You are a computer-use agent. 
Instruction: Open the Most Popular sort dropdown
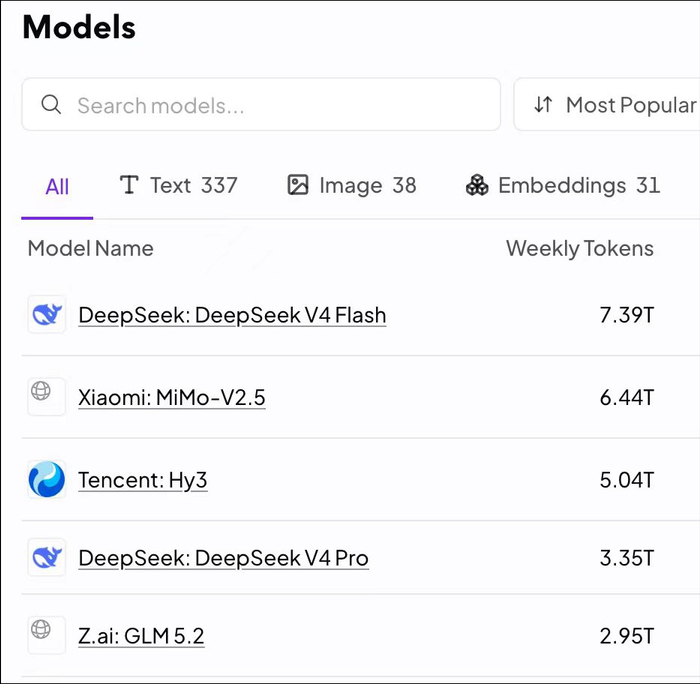pos(607,104)
